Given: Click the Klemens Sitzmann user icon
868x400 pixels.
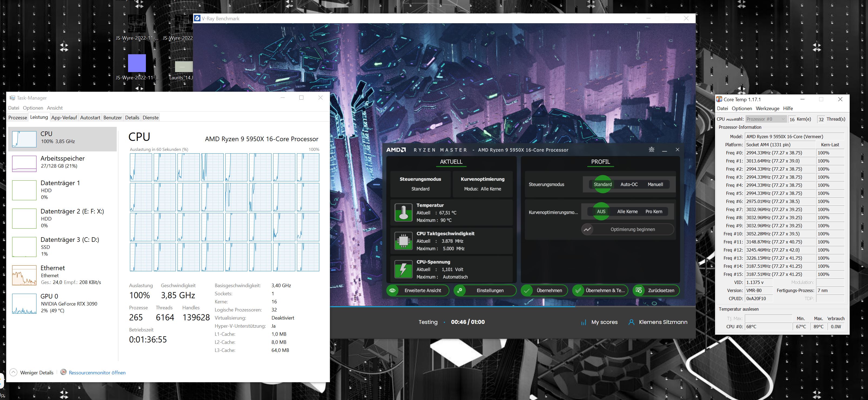Looking at the screenshot, I should [x=631, y=322].
